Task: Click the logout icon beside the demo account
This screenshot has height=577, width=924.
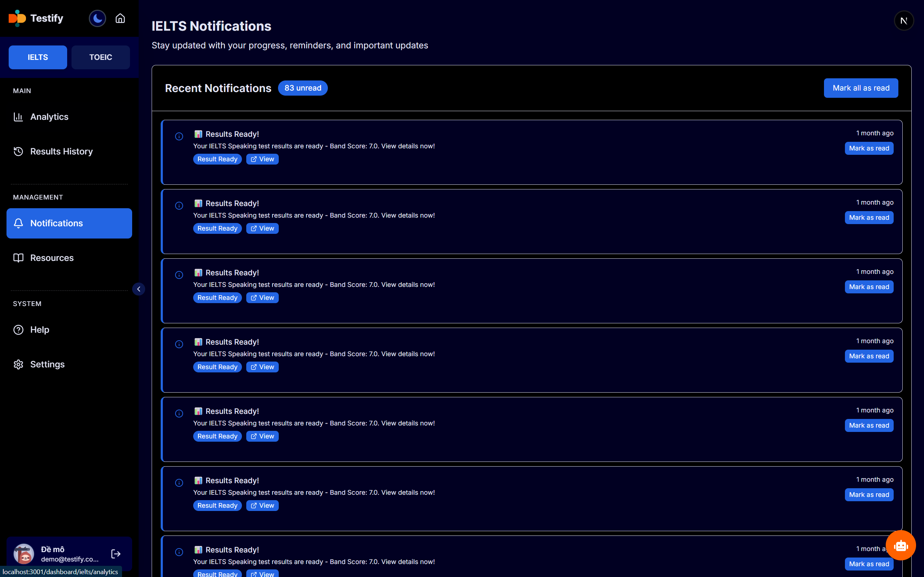Action: [116, 554]
